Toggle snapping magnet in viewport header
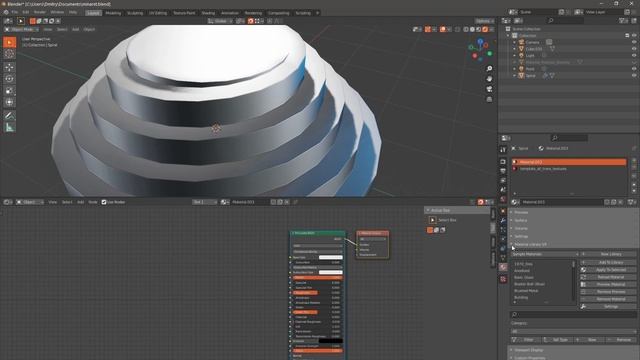The height and width of the screenshot is (360, 640). tap(251, 21)
